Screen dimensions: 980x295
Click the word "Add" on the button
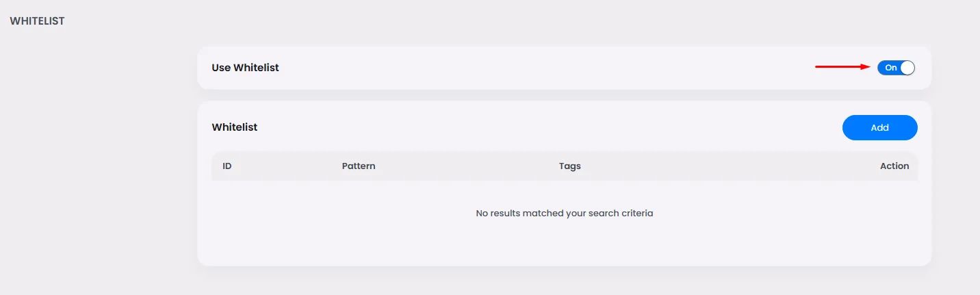pos(879,127)
